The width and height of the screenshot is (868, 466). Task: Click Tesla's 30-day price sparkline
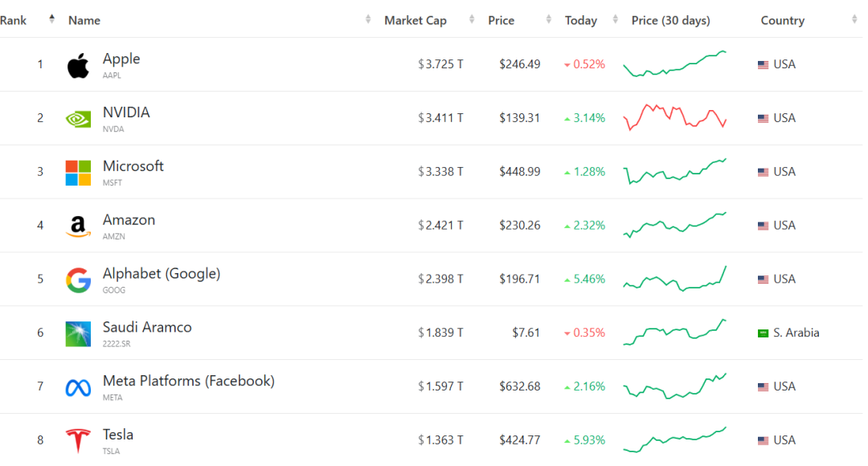675,439
